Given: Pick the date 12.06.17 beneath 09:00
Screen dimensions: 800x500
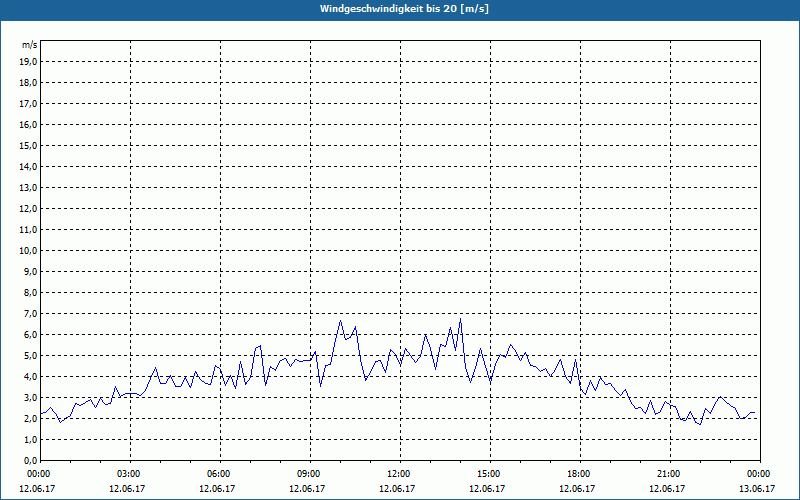Looking at the screenshot, I should click(307, 489).
